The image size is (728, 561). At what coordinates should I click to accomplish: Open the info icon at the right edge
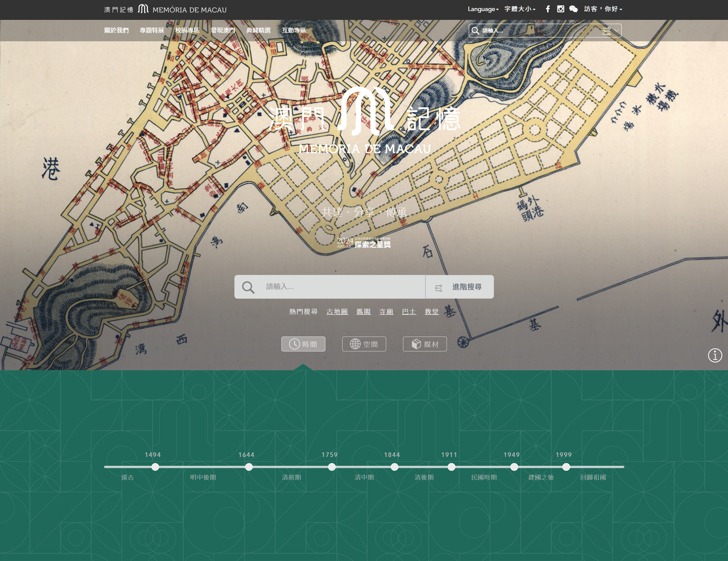pos(715,356)
